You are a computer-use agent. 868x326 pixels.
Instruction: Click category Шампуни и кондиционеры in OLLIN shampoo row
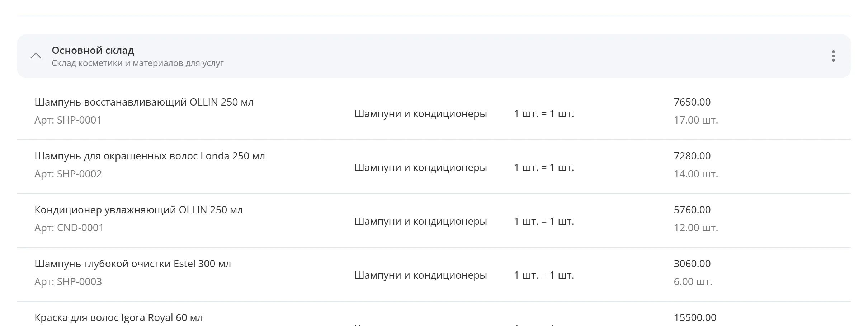click(420, 113)
